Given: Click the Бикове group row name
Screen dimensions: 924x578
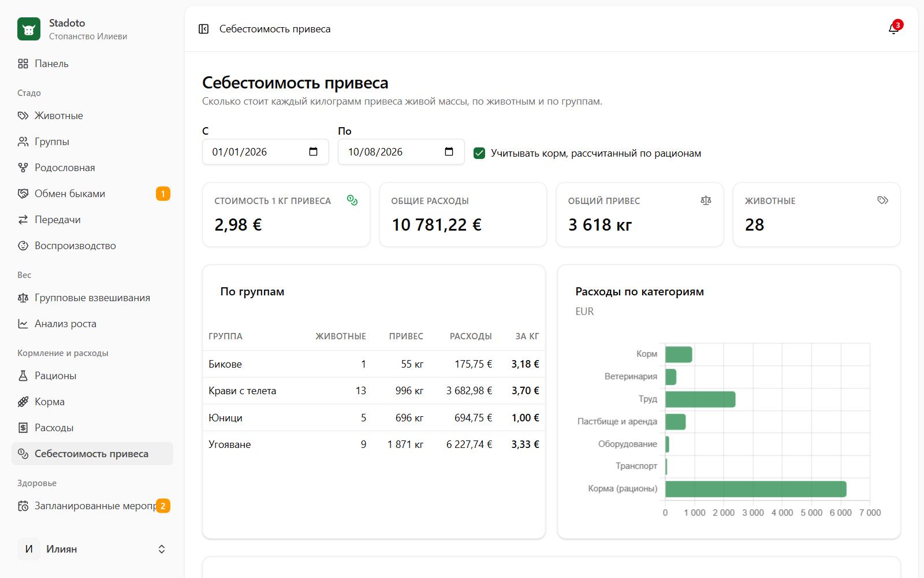Looking at the screenshot, I should [225, 364].
